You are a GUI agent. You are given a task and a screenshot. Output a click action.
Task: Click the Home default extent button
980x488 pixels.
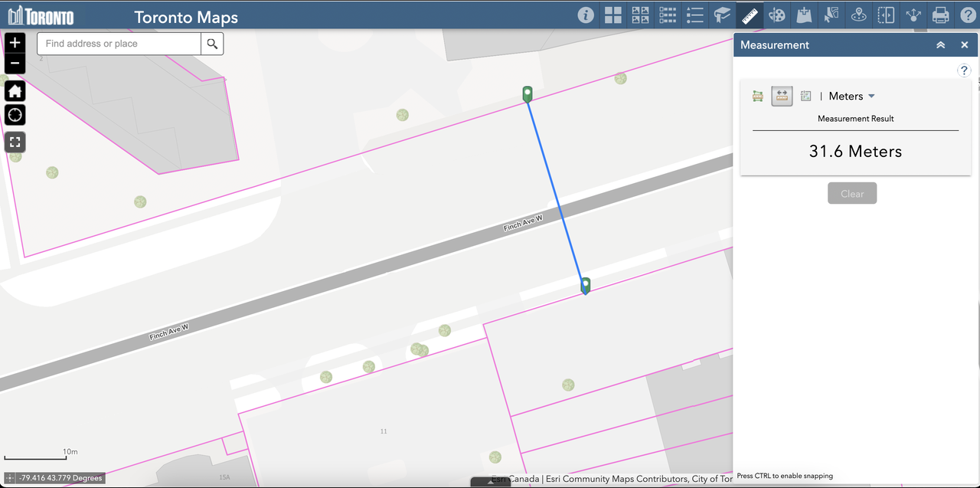coord(15,91)
